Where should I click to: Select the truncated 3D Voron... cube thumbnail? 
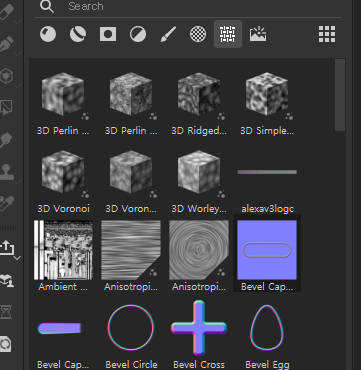point(131,172)
